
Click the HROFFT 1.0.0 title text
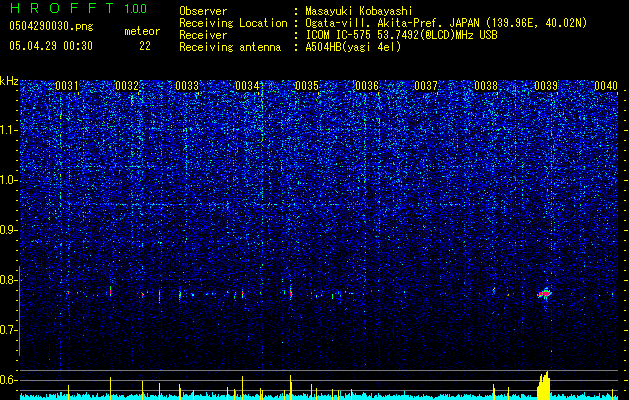[78, 9]
